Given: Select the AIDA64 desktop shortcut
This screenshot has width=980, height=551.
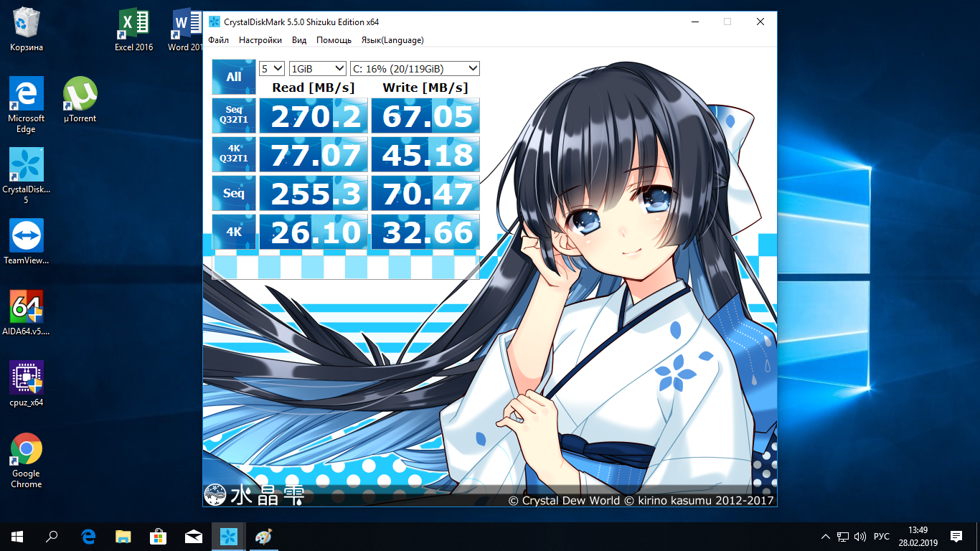Looking at the screenshot, I should [x=27, y=313].
